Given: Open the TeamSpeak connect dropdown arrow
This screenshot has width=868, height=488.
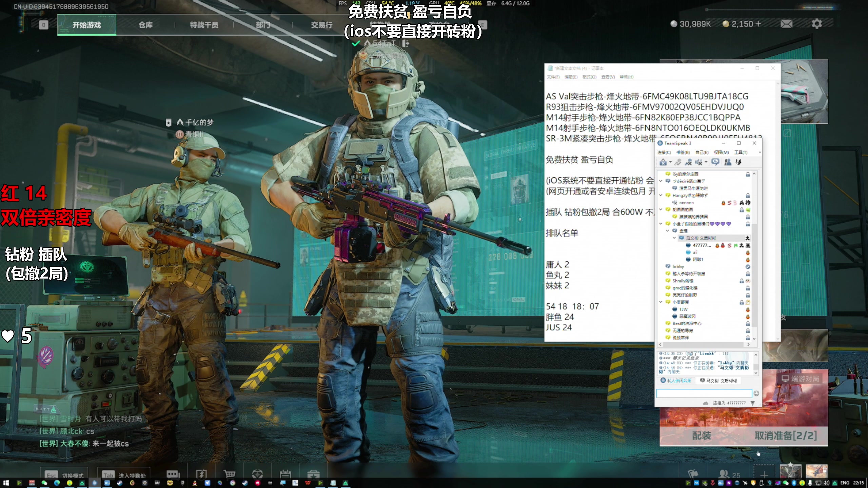Looking at the screenshot, I should point(670,162).
